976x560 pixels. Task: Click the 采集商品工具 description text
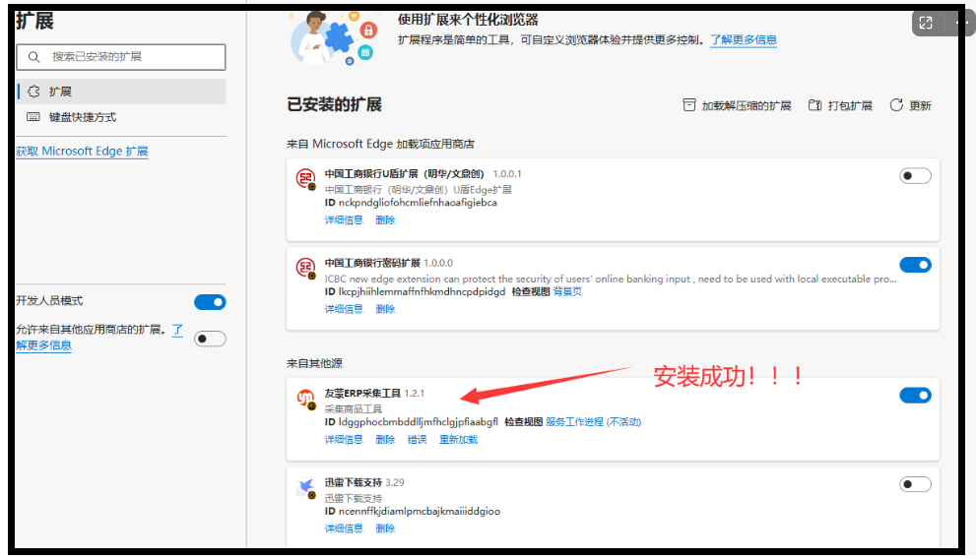(353, 409)
